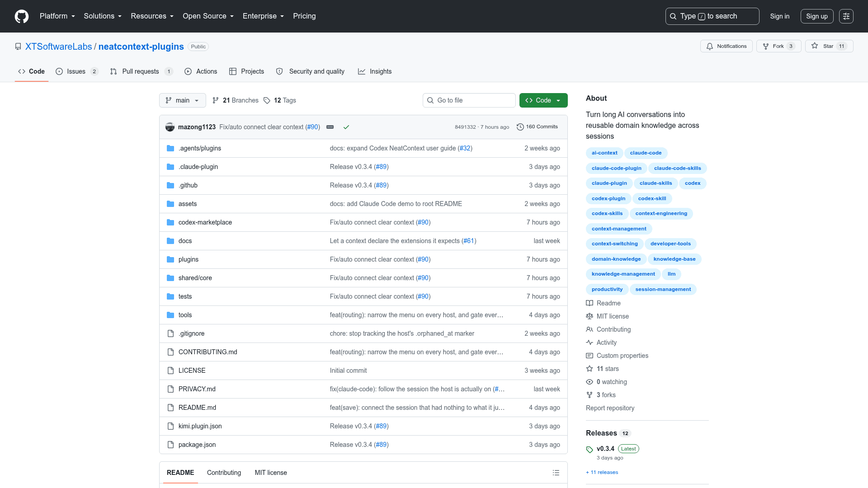The width and height of the screenshot is (868, 488).
Task: Open the Readme sidebar link
Action: click(x=604, y=303)
